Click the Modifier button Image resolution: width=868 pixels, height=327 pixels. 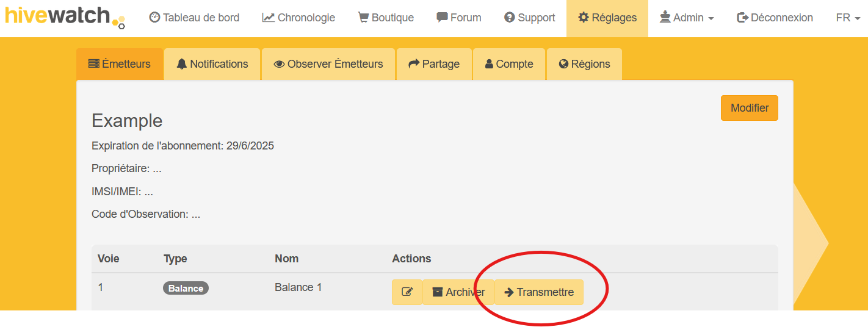(749, 108)
